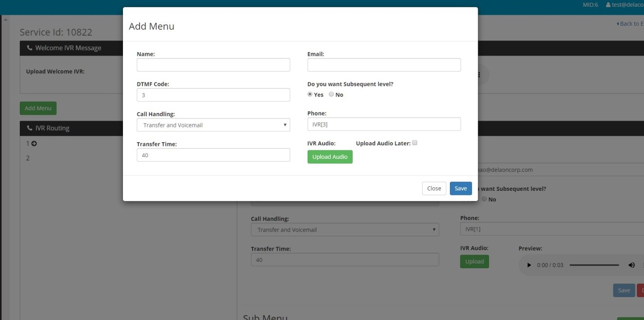644x320 pixels.
Task: Tick the Upload Audio Later checkbox
Action: (x=415, y=143)
